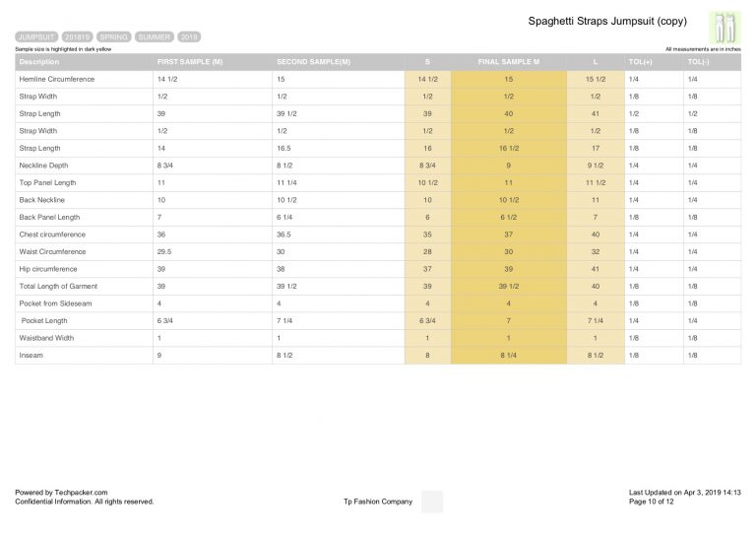Click the Waist Circumference final sample cell
Image resolution: width=756 pixels, height=535 pixels.
pos(509,252)
